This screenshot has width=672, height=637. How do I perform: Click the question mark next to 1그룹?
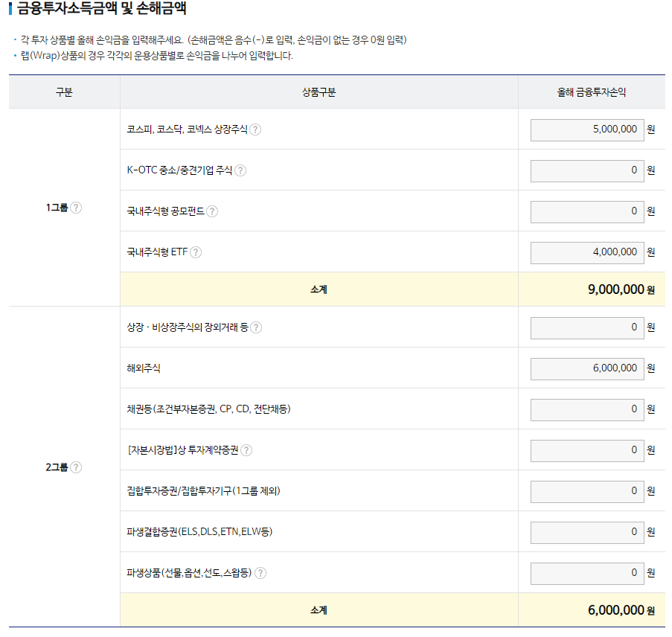[76, 208]
